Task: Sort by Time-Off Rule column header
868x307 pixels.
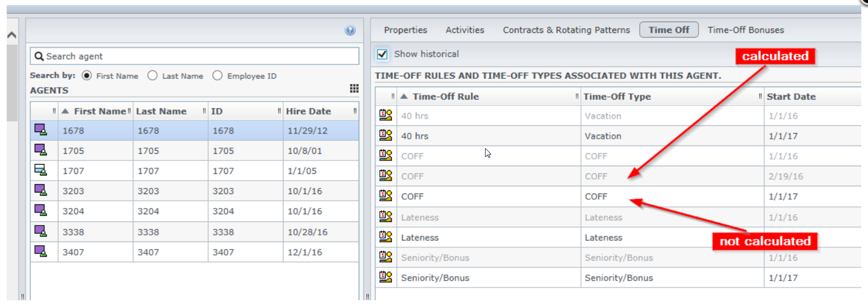Action: [445, 96]
